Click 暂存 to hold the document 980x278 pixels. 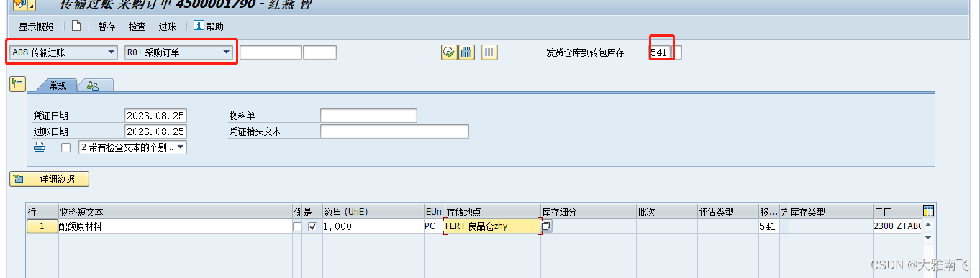107,27
